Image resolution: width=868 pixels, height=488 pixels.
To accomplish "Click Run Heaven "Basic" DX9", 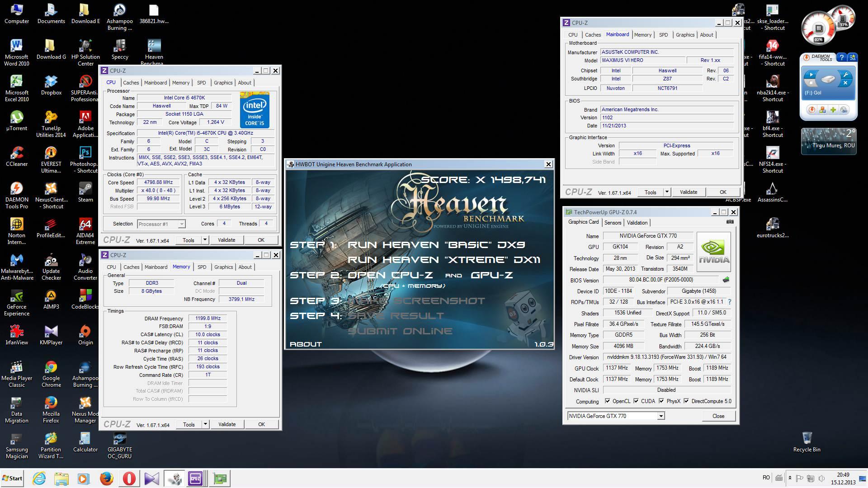I will (x=436, y=244).
